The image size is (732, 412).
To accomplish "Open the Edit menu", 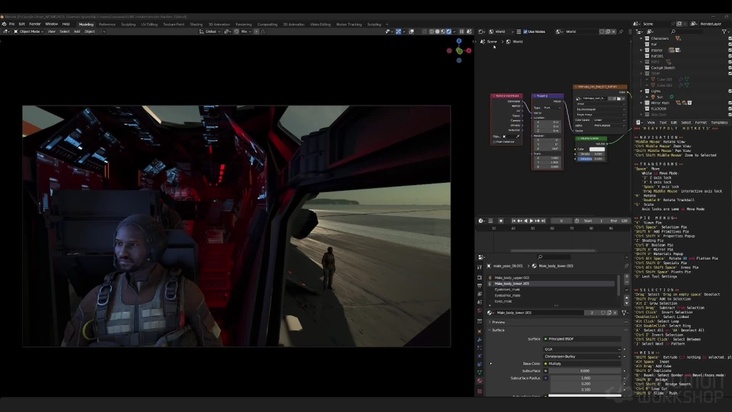I will [x=22, y=24].
